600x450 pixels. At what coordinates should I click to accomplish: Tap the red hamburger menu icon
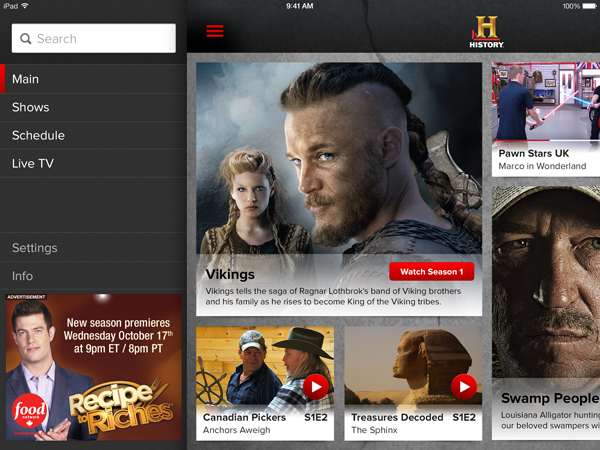tap(215, 31)
